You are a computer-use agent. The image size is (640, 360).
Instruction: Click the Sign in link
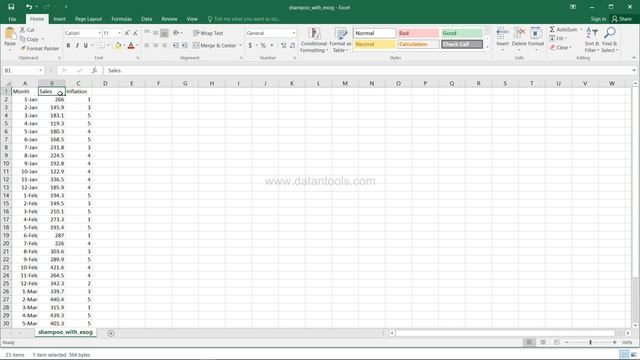[598, 19]
